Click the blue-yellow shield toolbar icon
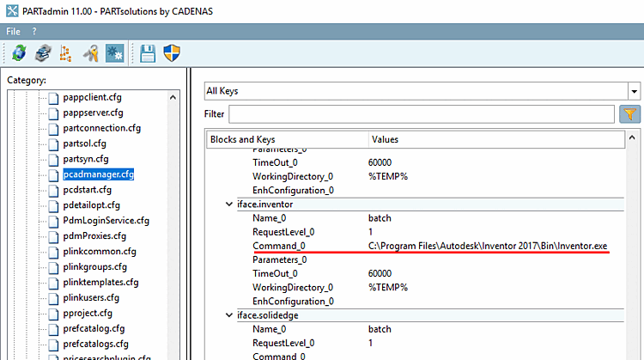Image resolution: width=644 pixels, height=360 pixels. [172, 53]
